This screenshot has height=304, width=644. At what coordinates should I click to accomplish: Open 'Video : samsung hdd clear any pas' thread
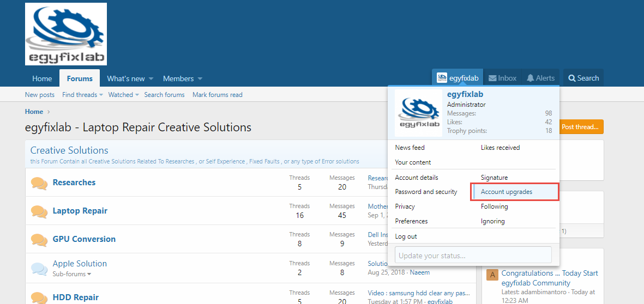(x=418, y=293)
